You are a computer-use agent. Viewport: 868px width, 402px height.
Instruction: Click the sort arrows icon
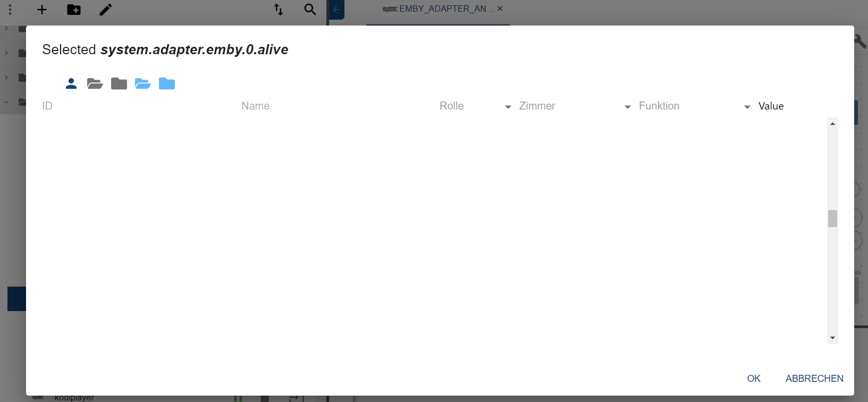(x=279, y=10)
